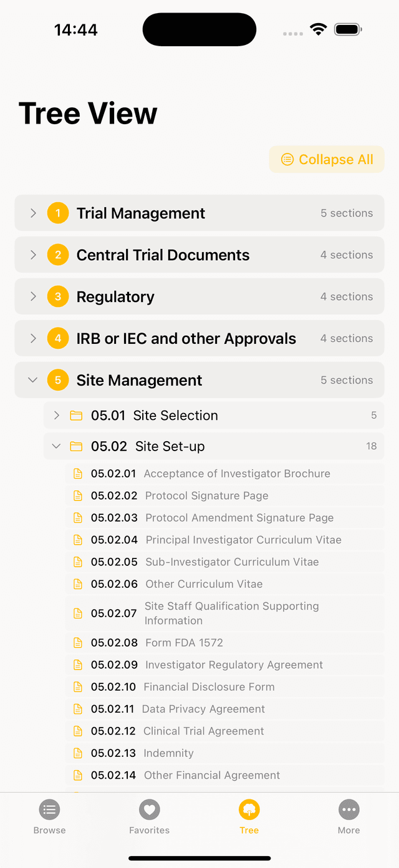Tap the number 3 badge for Regulatory
Viewport: 399px width, 868px height.
click(x=58, y=297)
